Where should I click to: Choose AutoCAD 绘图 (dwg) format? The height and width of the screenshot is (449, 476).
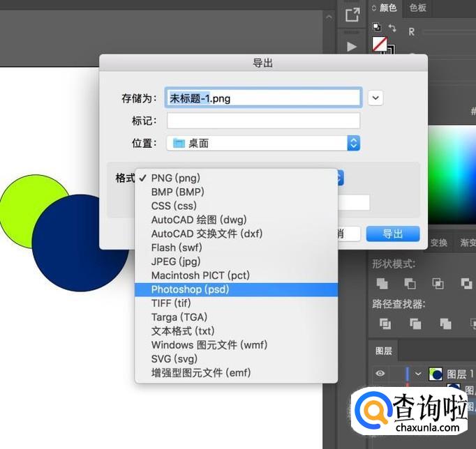(x=236, y=220)
